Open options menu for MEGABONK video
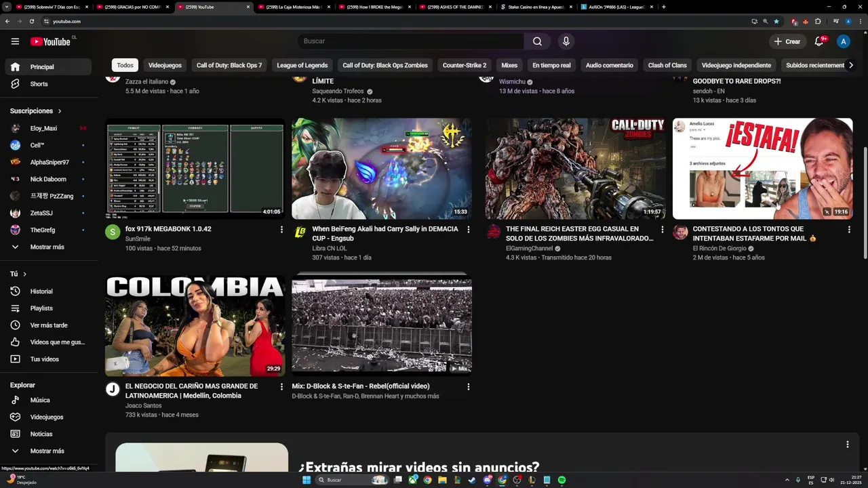Viewport: 868px width, 488px height. pos(281,230)
